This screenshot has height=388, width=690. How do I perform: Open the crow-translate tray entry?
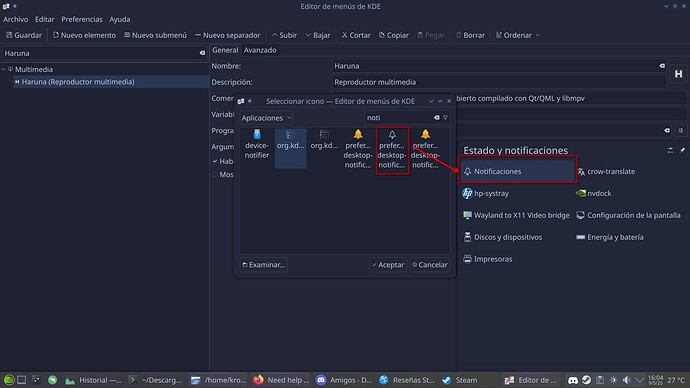[606, 172]
